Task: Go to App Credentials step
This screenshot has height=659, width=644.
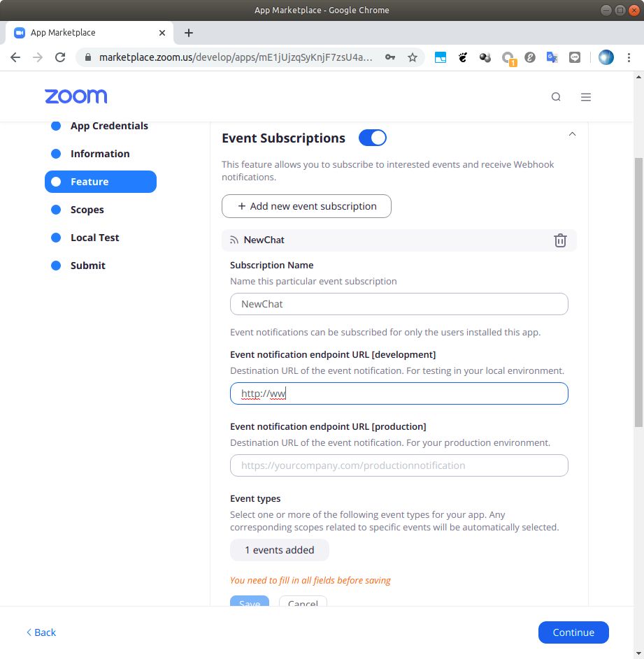Action: click(x=109, y=126)
